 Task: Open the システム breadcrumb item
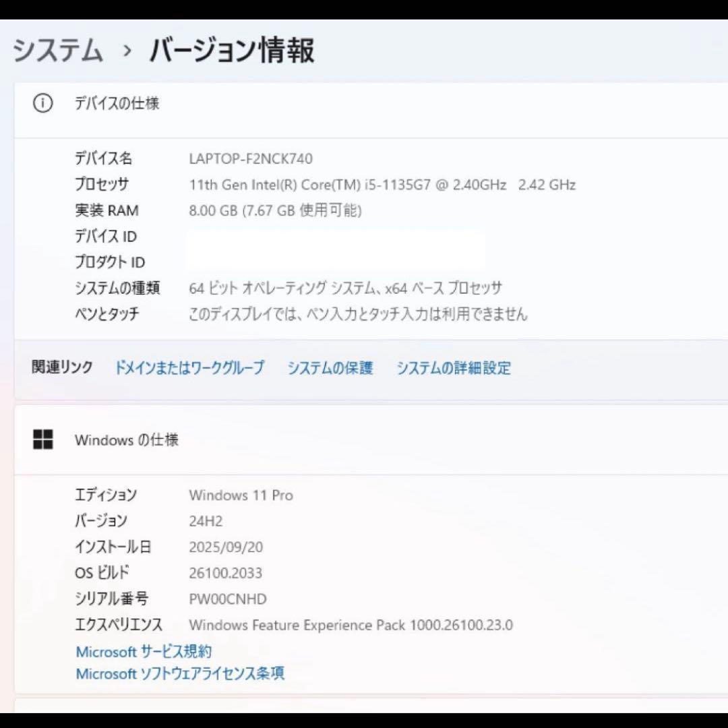coord(57,50)
